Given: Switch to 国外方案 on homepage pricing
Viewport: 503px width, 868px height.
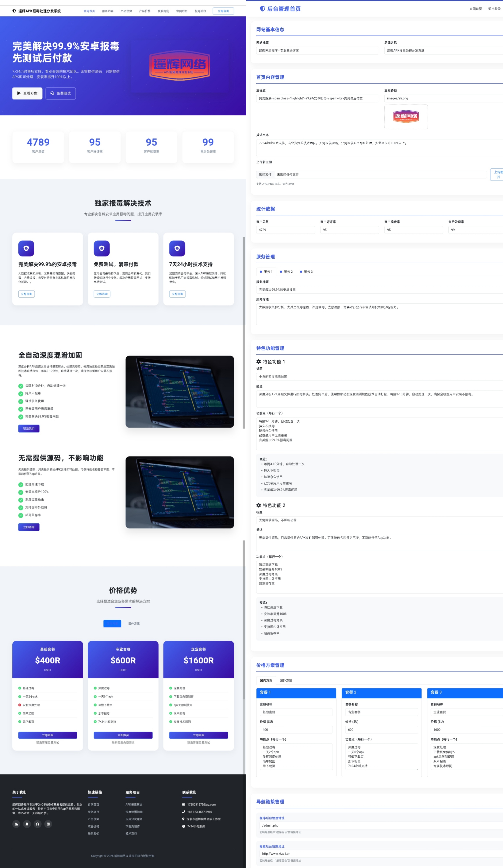Looking at the screenshot, I should 134,624.
